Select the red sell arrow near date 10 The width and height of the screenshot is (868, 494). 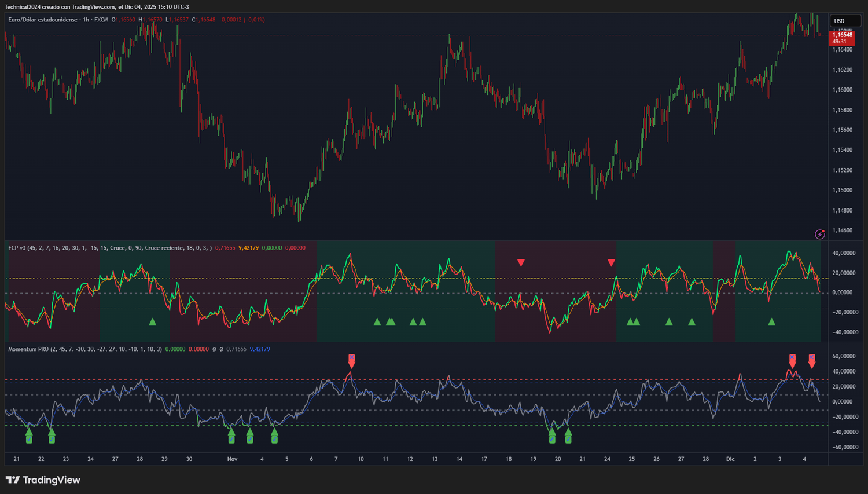351,361
